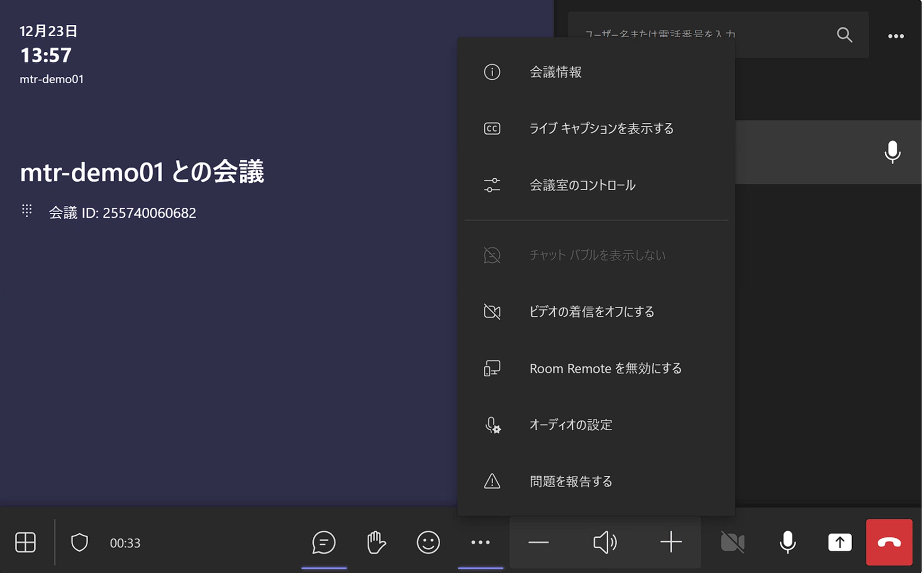The height and width of the screenshot is (573, 924).
Task: Decrease volume with the minus button
Action: tap(538, 542)
